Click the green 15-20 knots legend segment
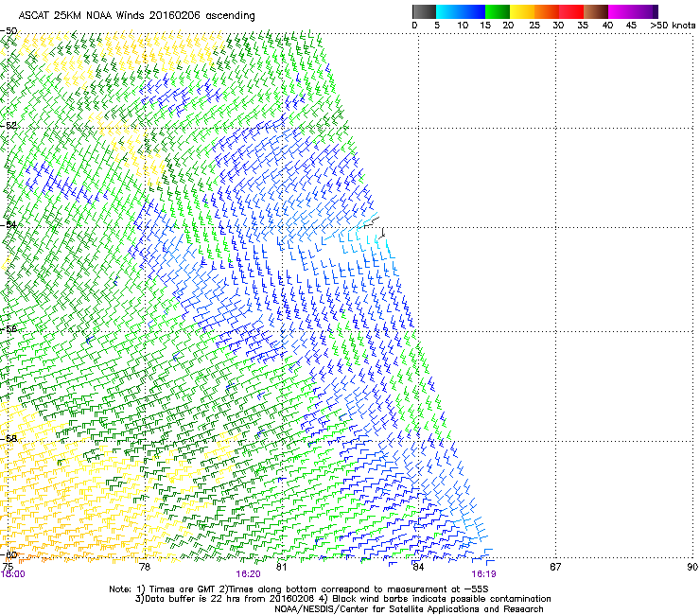700x615 pixels. coord(498,11)
